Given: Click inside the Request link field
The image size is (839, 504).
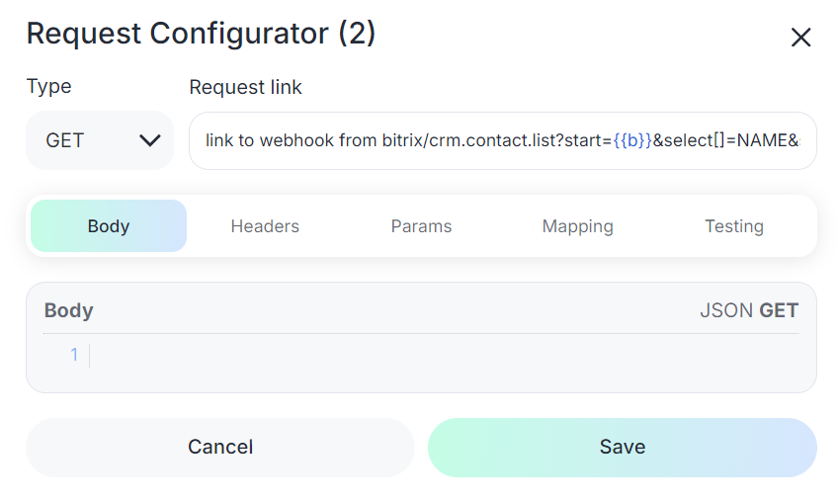Looking at the screenshot, I should (502, 140).
